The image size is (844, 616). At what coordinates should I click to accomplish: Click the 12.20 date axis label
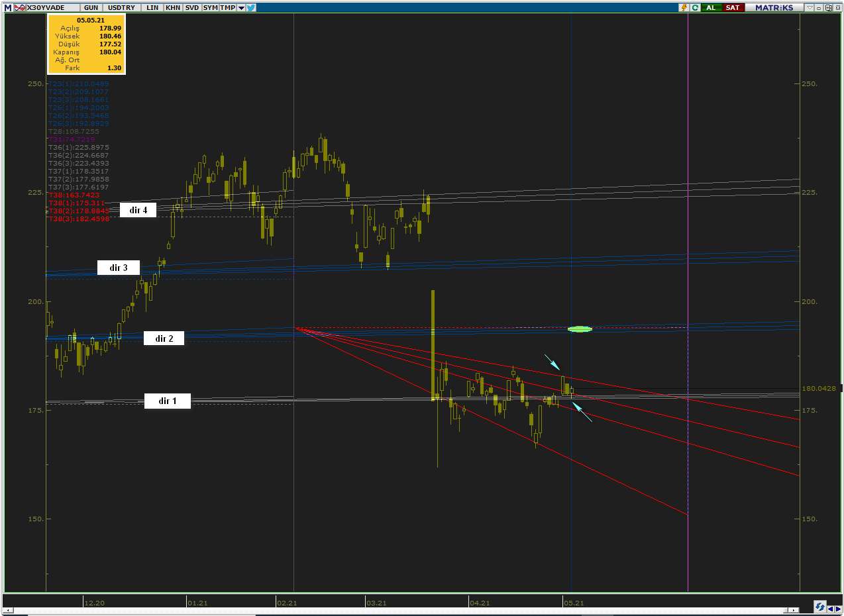(x=94, y=603)
